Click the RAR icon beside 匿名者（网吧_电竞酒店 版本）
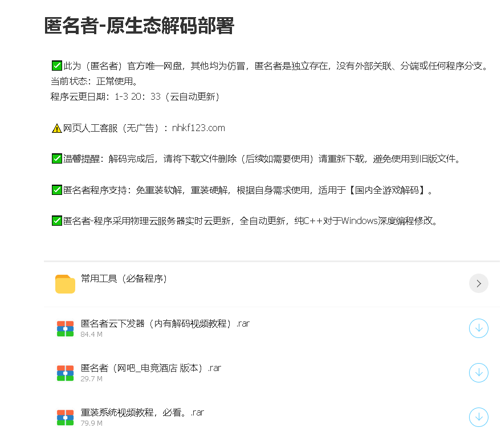Screen dimensions: 501x448 click(65, 373)
